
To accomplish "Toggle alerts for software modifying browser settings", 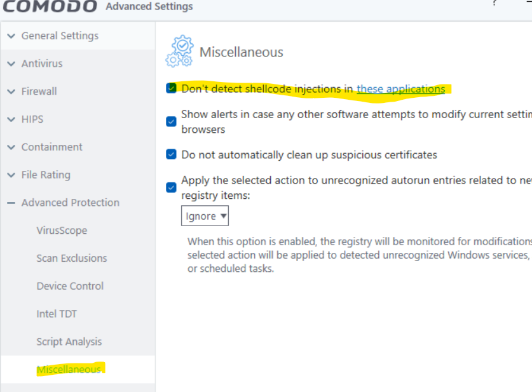I will click(x=171, y=121).
